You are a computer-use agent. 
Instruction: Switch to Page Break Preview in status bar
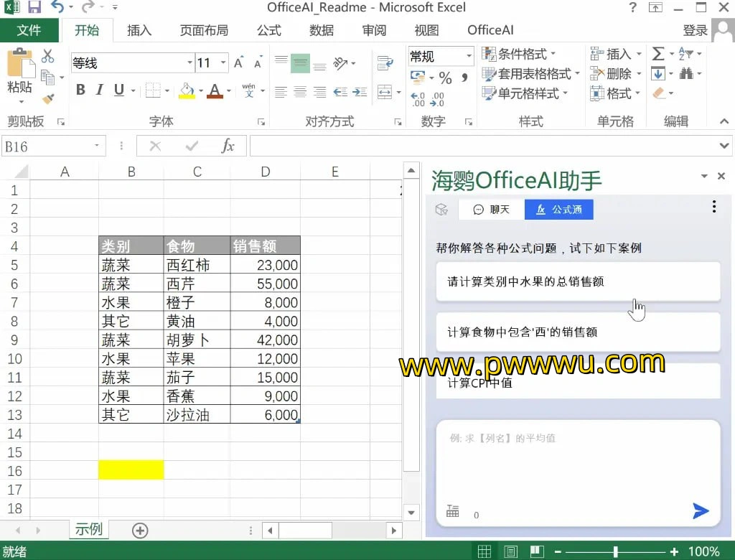tap(537, 551)
